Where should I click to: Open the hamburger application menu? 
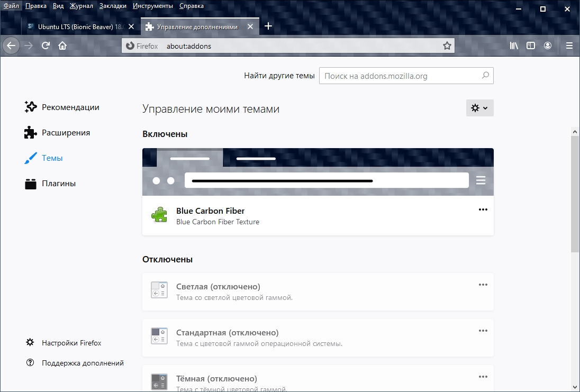(569, 45)
